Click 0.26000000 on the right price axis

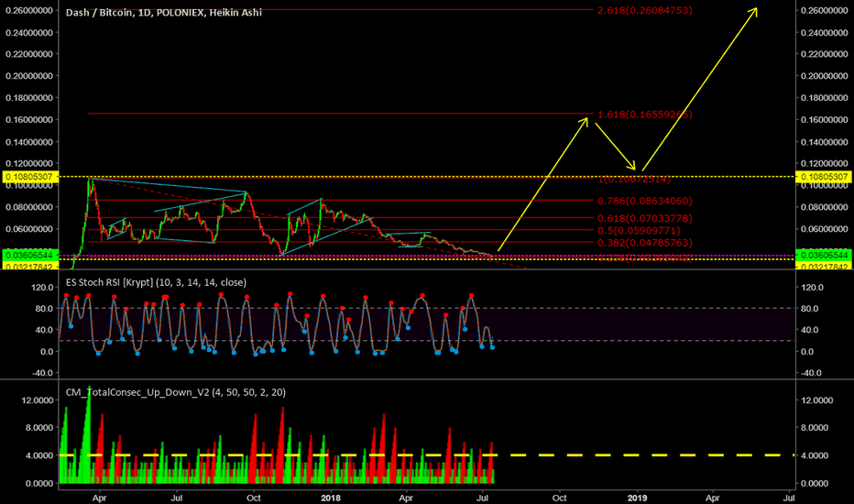coord(825,10)
